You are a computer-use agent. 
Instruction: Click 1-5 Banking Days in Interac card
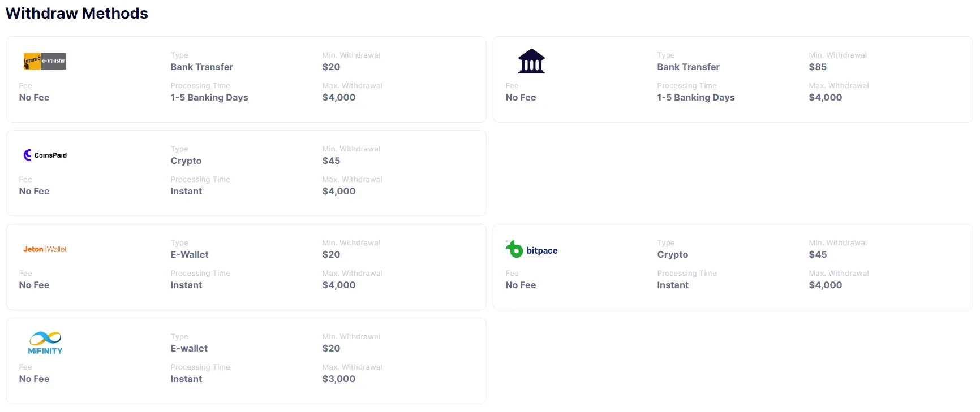pos(209,97)
